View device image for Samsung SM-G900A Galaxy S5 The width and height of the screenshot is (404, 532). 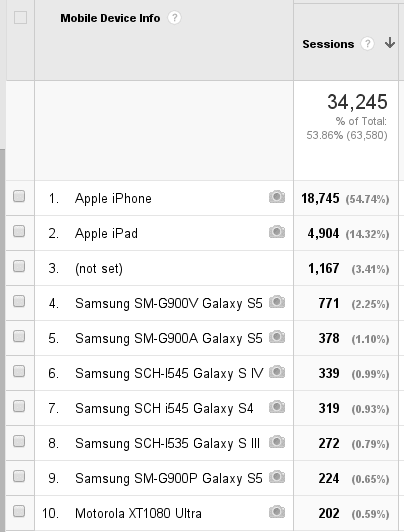(x=277, y=337)
